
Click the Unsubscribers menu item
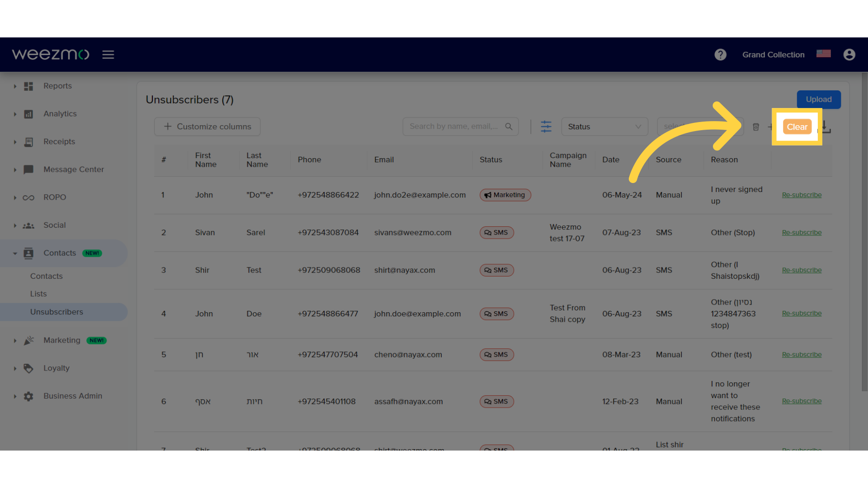(x=57, y=312)
